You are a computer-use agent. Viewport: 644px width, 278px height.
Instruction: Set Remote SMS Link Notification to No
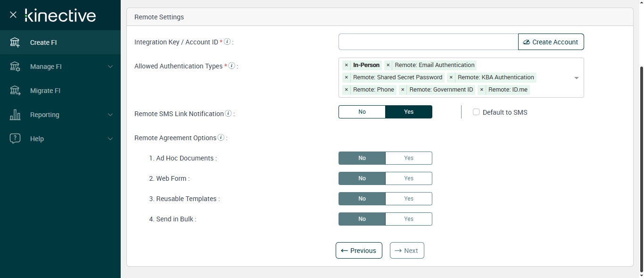tap(362, 112)
